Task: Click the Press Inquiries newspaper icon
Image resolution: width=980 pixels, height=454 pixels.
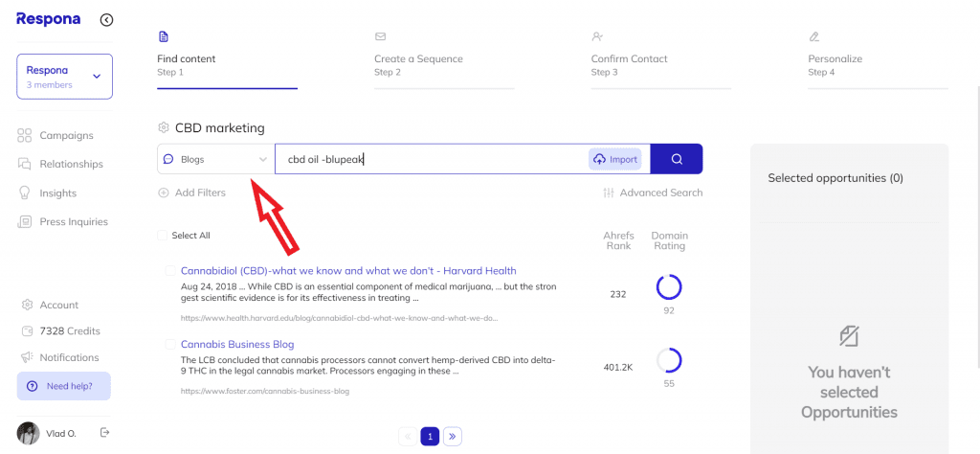Action: click(x=24, y=221)
